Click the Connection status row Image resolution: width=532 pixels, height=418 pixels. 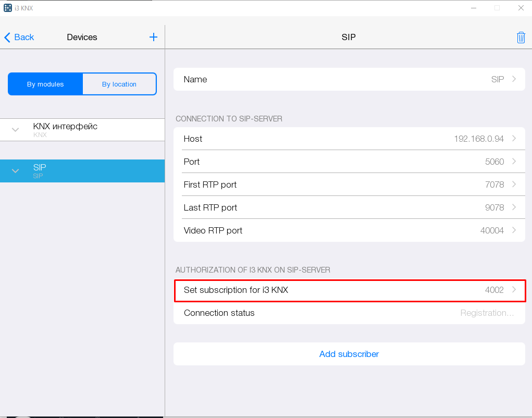(x=349, y=313)
